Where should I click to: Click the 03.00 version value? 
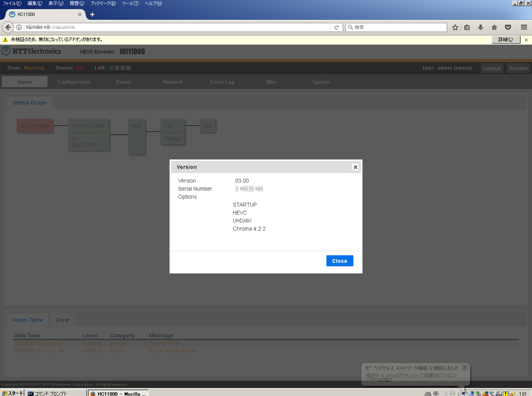point(242,181)
